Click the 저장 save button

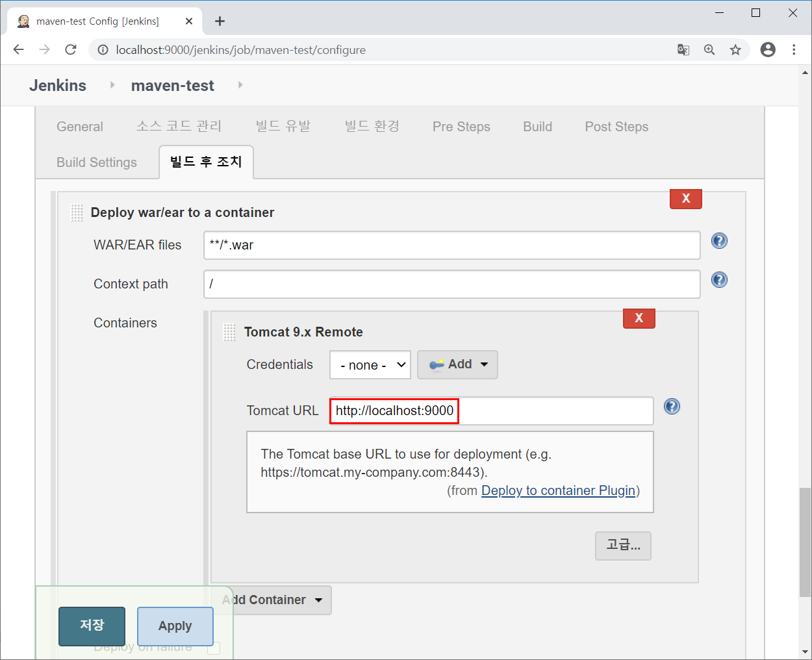tap(92, 626)
